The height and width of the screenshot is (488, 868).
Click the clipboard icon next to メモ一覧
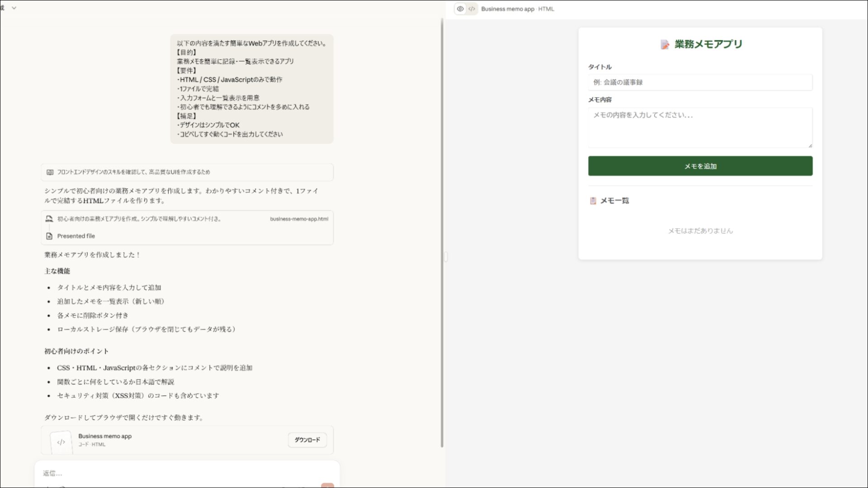(x=592, y=201)
